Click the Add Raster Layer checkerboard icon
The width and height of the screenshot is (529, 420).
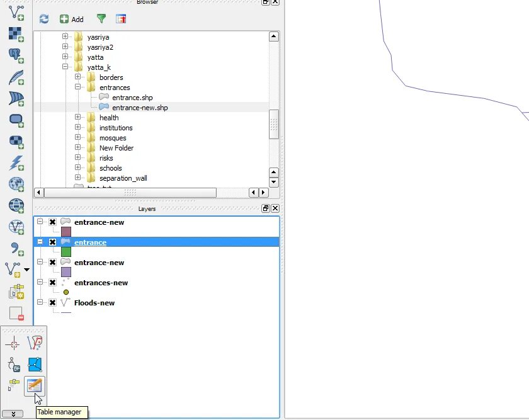point(16,34)
